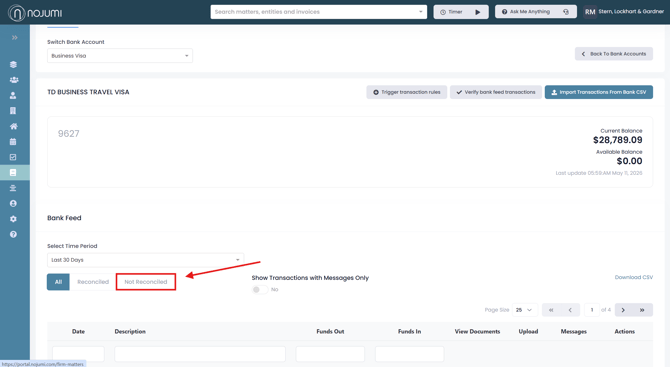This screenshot has height=367, width=670.
Task: Go to the next page of results
Action: coord(623,310)
